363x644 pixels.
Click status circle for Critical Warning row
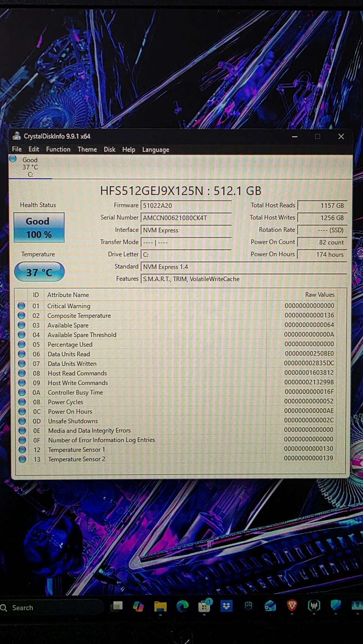(22, 306)
